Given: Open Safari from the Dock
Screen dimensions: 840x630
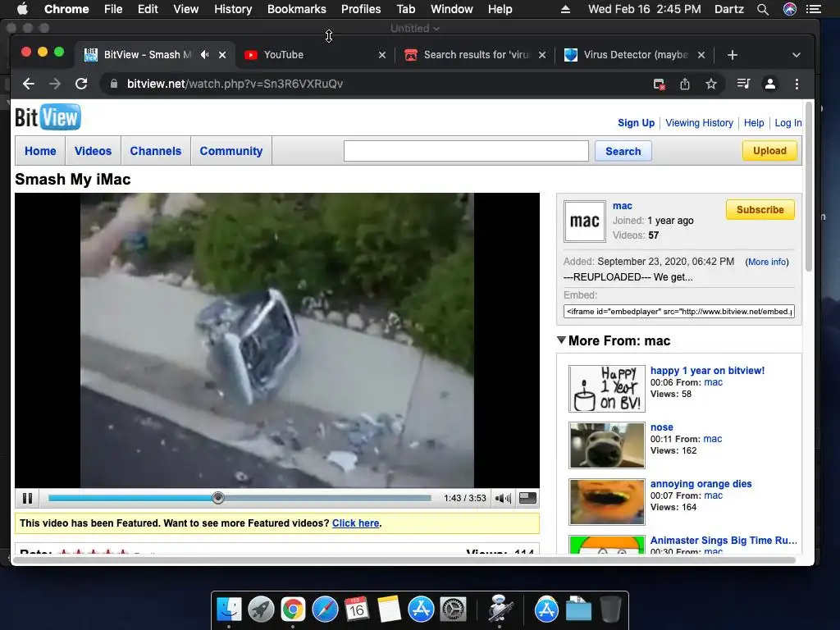Looking at the screenshot, I should pos(325,609).
